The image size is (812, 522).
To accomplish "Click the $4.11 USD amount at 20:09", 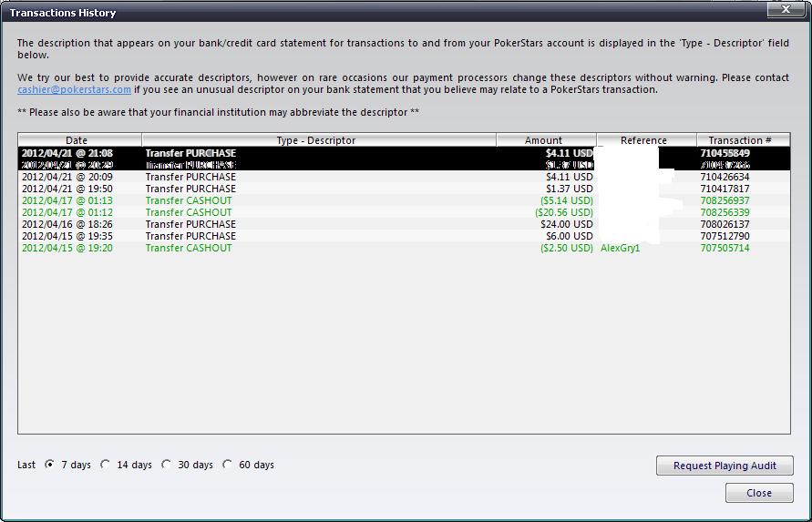I will 569,177.
